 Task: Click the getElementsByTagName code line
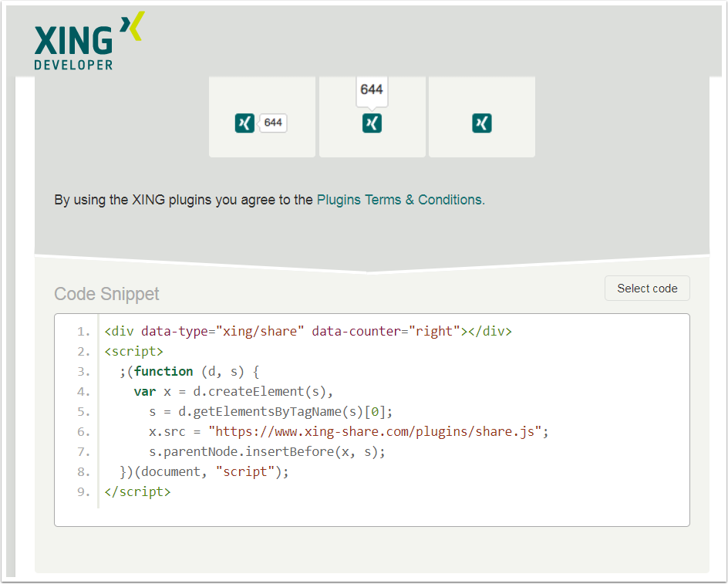271,412
